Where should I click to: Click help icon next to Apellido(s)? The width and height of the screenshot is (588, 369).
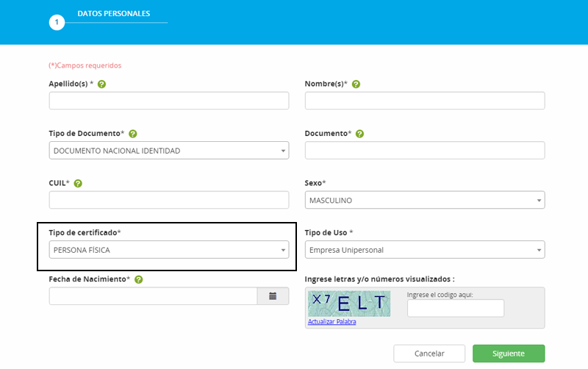101,84
